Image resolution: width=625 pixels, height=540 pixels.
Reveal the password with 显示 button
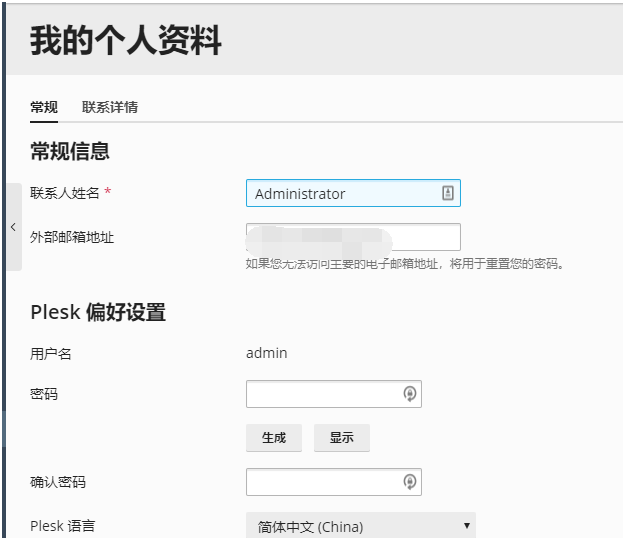[342, 438]
